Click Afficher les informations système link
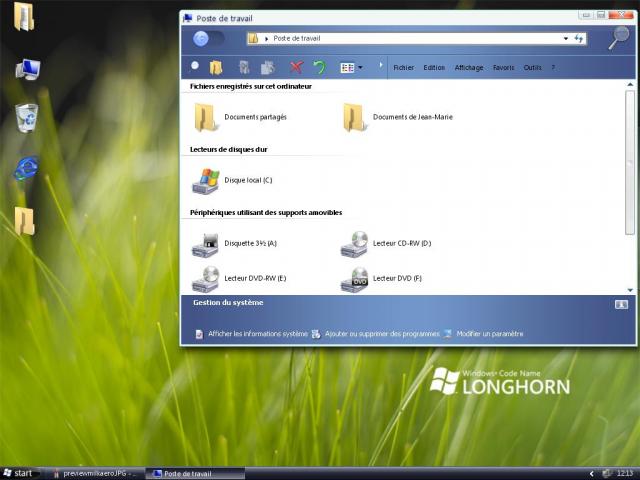This screenshot has height=480, width=640. pos(258,334)
